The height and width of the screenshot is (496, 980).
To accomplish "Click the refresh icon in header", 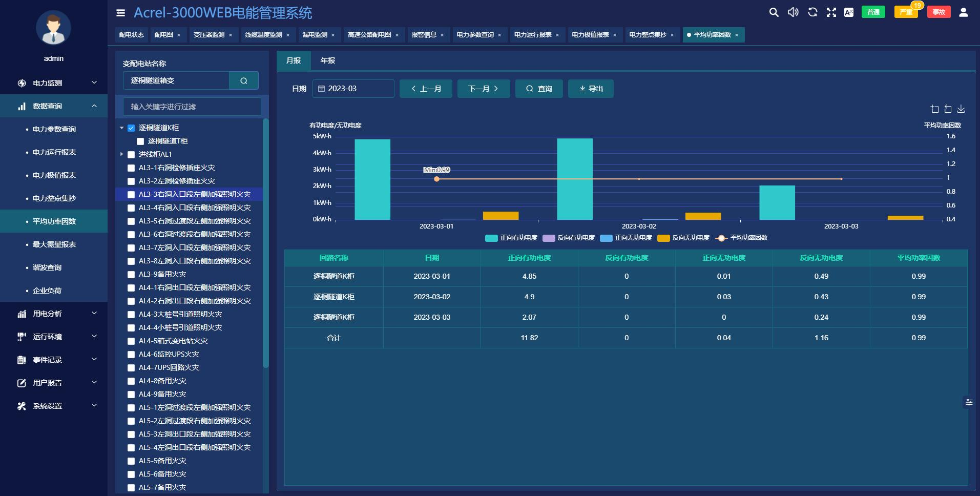I will 812,12.
